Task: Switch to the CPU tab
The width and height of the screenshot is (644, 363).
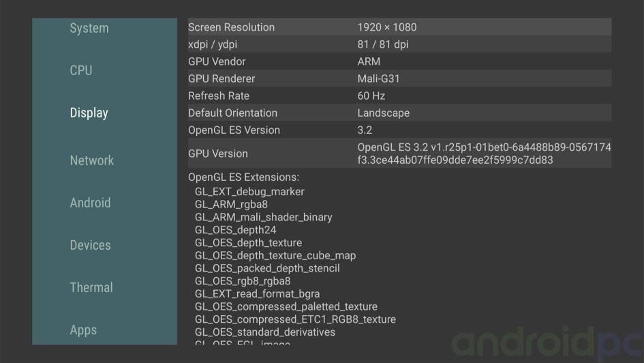Action: tap(81, 70)
